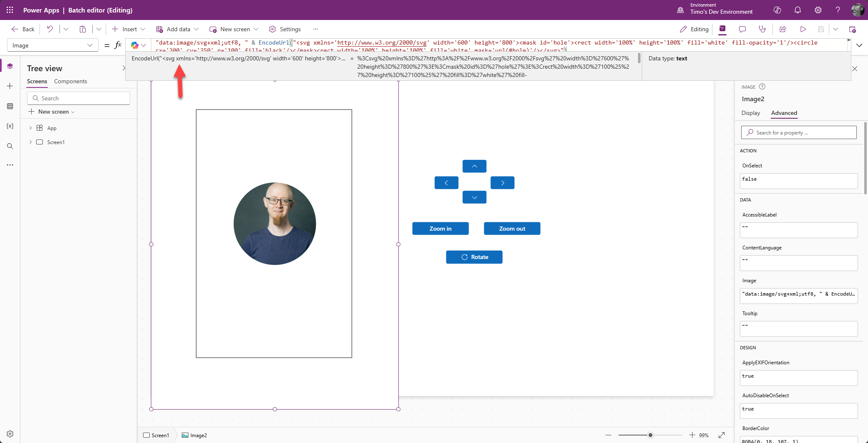Open the Insert dropdown menu
Screen dimensions: 868x443
(x=129, y=29)
